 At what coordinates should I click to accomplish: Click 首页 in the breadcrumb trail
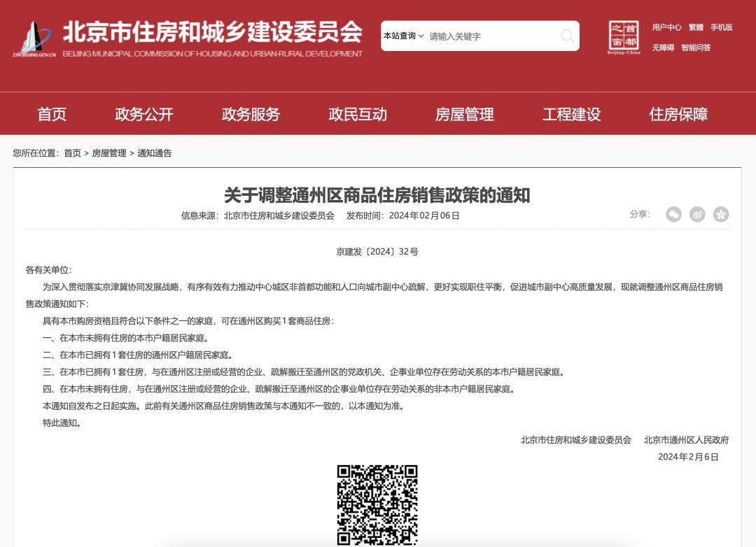pyautogui.click(x=72, y=153)
